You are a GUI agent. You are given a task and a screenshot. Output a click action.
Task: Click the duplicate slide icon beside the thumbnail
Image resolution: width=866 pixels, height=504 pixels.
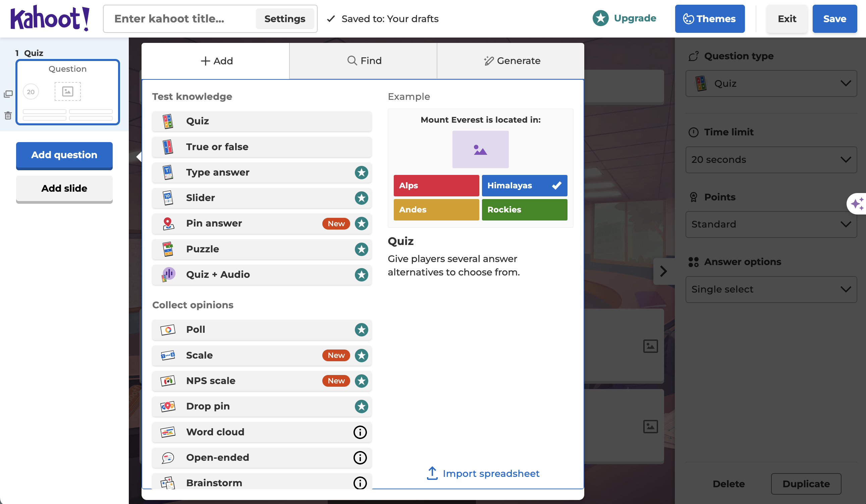[x=8, y=94]
